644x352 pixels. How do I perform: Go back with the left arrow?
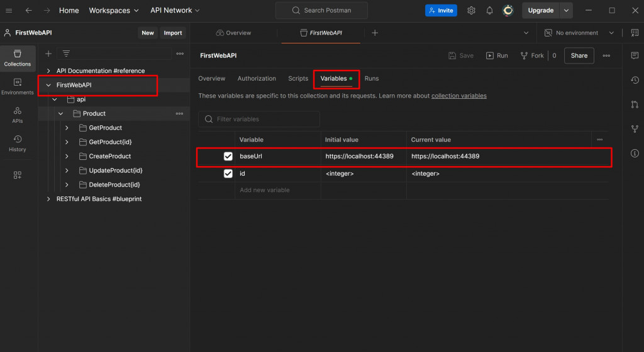click(x=28, y=10)
